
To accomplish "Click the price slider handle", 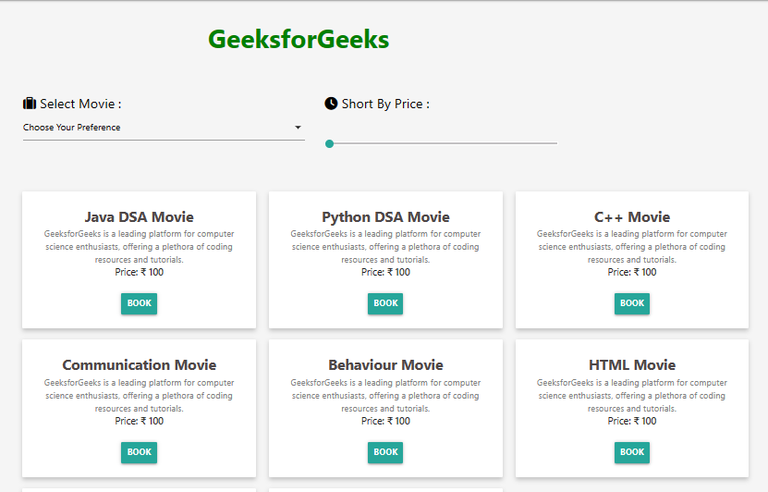I will pos(330,144).
